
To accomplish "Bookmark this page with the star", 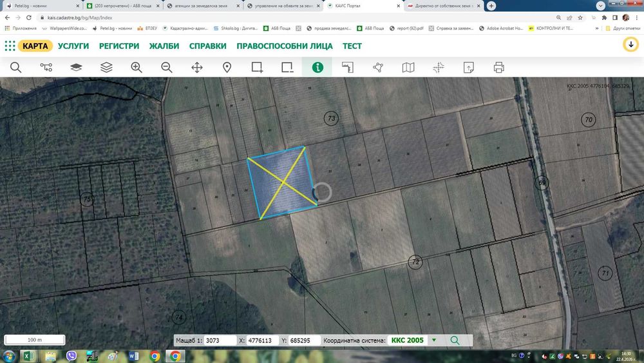I will (580, 17).
